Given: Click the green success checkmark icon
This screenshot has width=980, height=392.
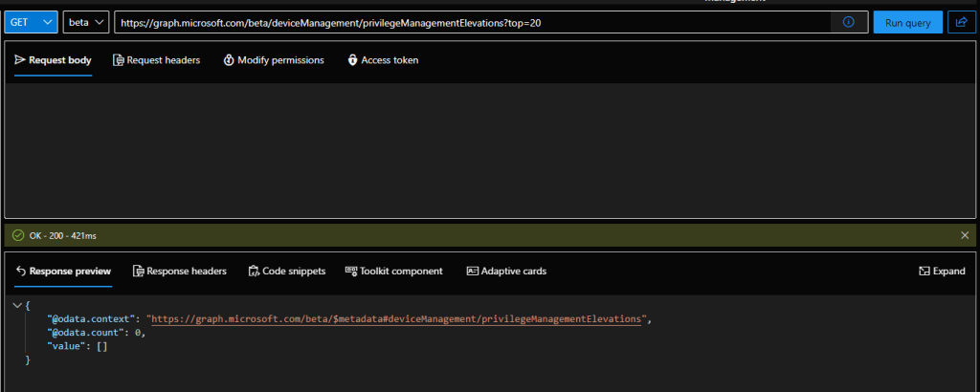Looking at the screenshot, I should [x=18, y=235].
